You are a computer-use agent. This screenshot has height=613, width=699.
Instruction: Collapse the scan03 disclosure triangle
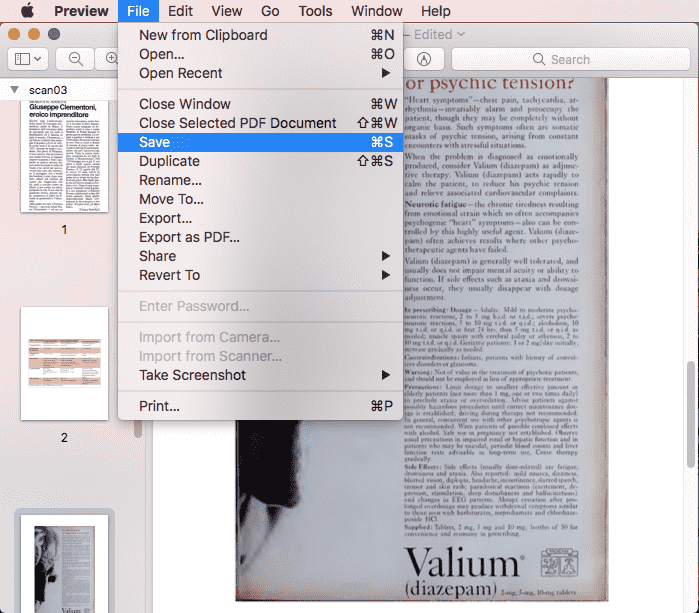[14, 90]
